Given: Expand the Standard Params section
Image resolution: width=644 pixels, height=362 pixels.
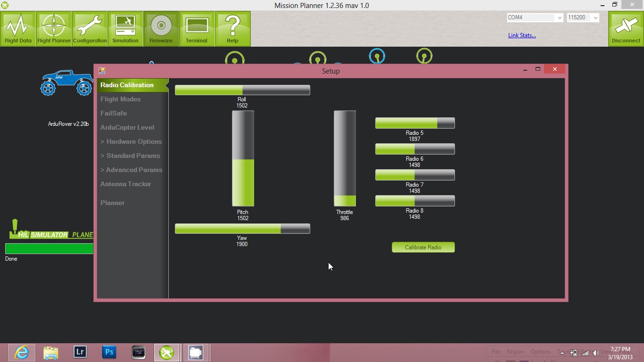Looking at the screenshot, I should click(x=130, y=156).
